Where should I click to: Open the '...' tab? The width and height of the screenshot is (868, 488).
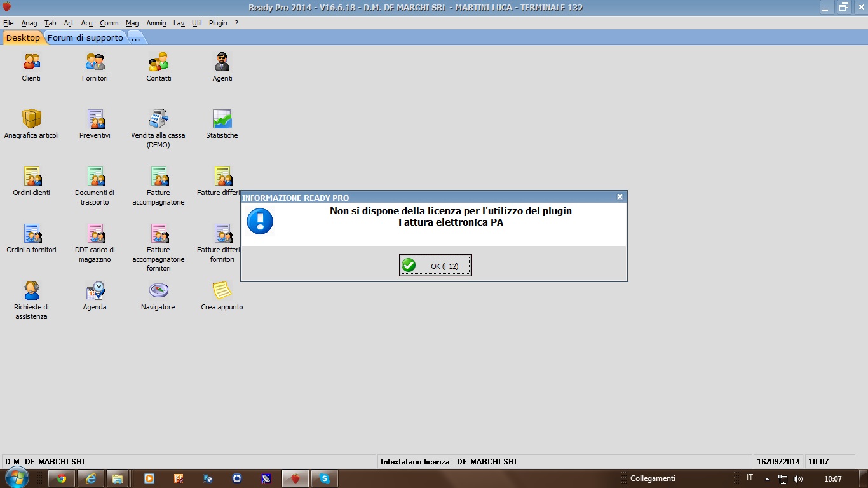coord(135,38)
